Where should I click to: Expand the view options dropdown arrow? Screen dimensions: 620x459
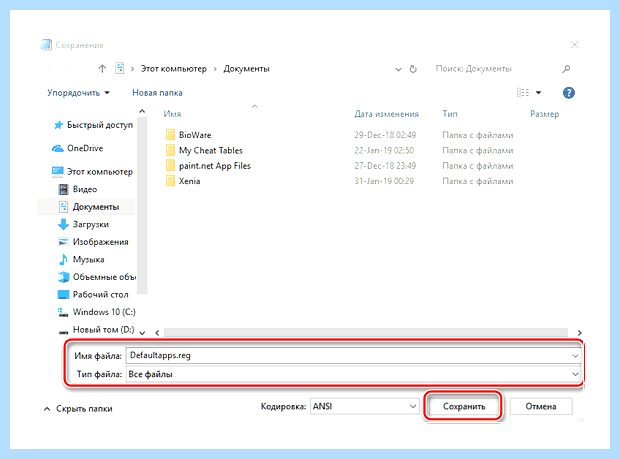point(539,93)
